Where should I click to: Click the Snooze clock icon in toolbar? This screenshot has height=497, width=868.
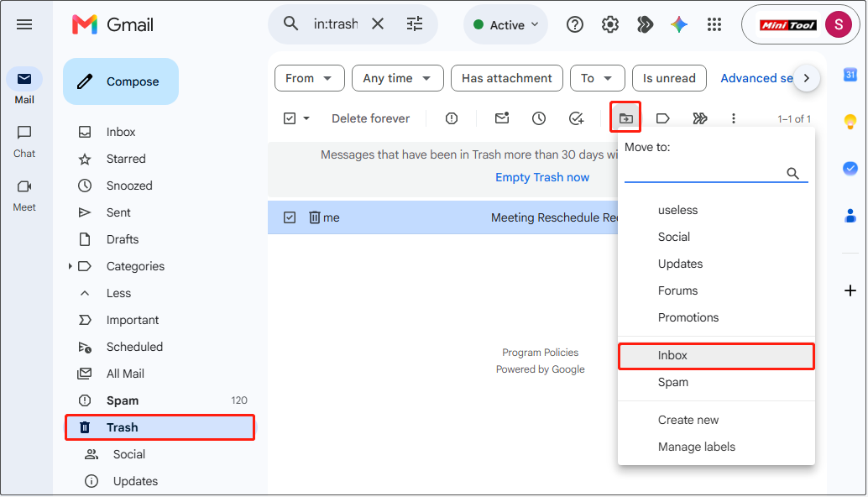(x=539, y=118)
